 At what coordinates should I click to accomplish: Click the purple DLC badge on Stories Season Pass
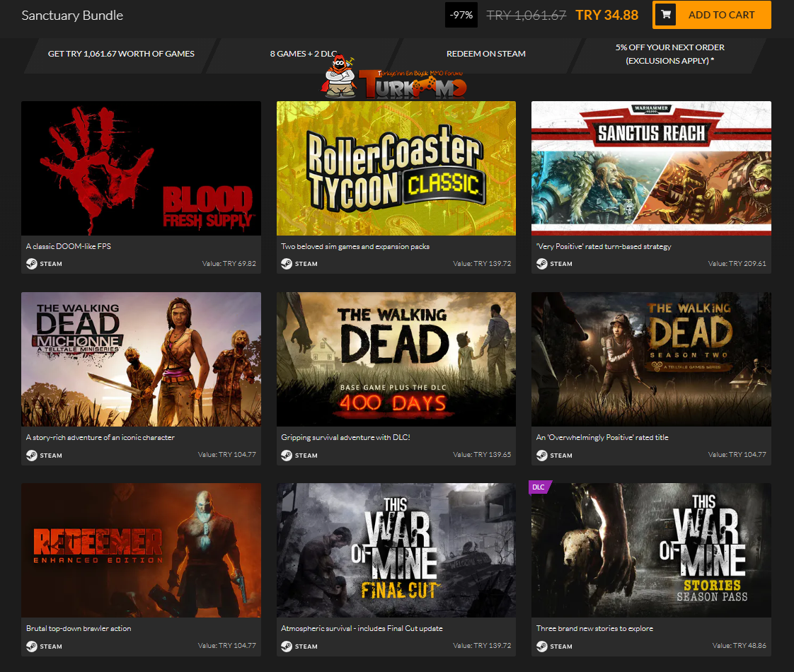pyautogui.click(x=539, y=487)
